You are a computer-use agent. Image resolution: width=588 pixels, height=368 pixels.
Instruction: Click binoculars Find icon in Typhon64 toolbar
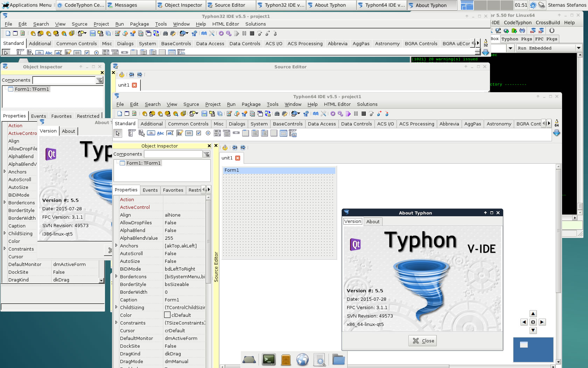point(277,114)
